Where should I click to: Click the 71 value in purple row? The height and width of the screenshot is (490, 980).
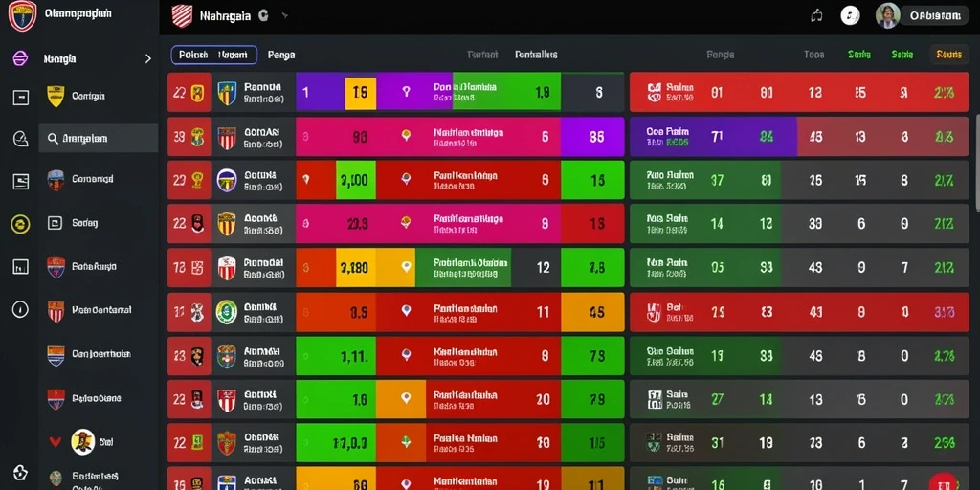pos(717,136)
